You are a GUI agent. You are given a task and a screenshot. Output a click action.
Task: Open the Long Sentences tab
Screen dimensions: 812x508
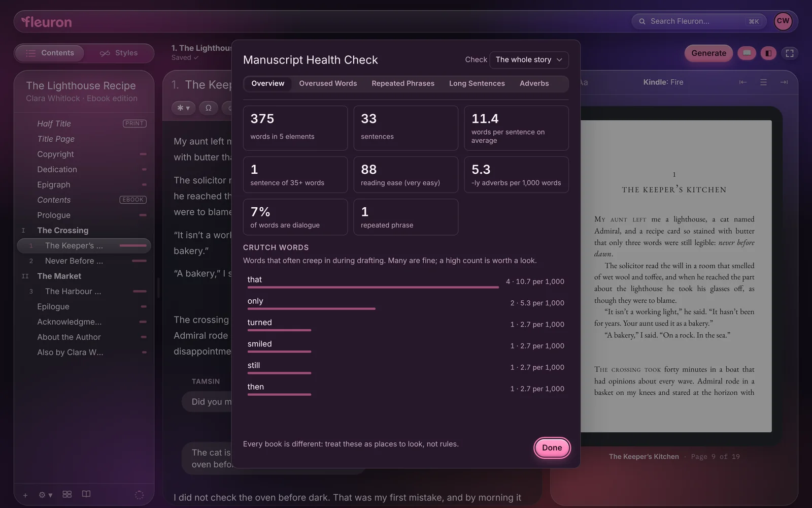[x=477, y=83]
